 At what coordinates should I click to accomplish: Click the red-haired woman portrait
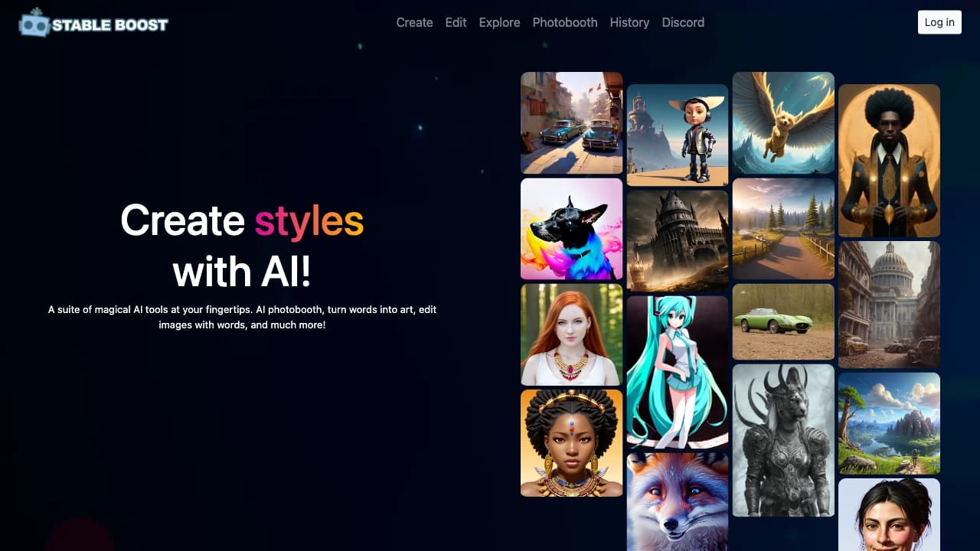[571, 334]
